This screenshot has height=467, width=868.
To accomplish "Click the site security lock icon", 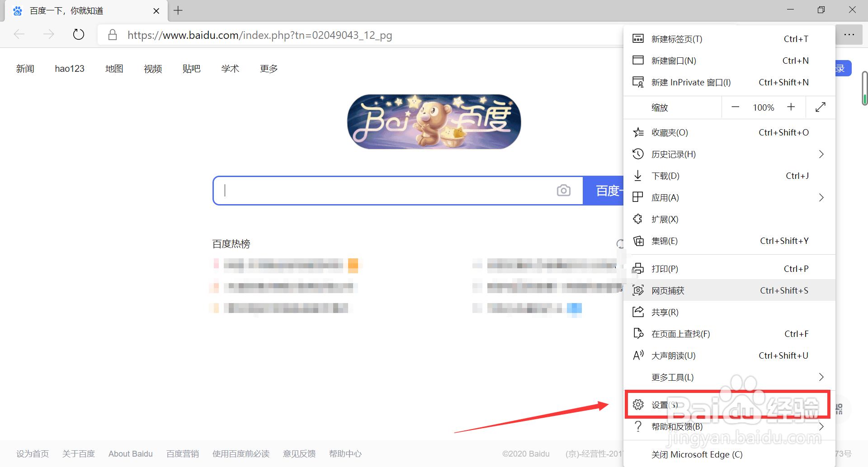I will point(113,35).
